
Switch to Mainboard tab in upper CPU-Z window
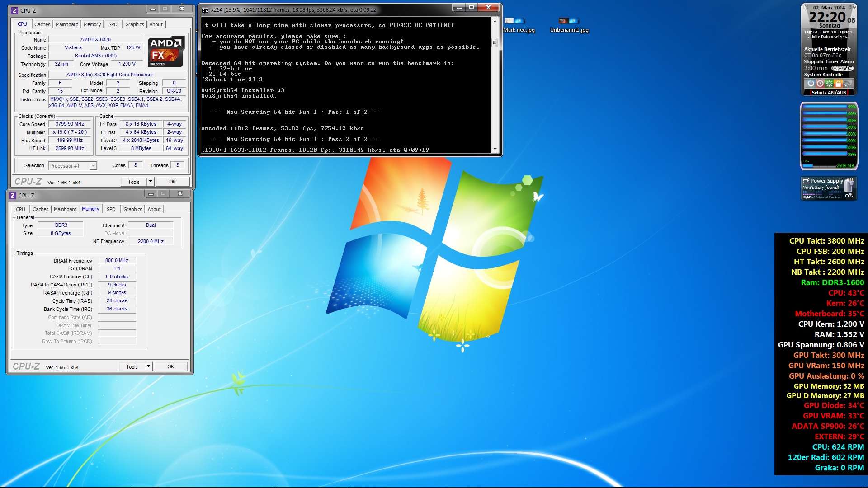pyautogui.click(x=67, y=24)
